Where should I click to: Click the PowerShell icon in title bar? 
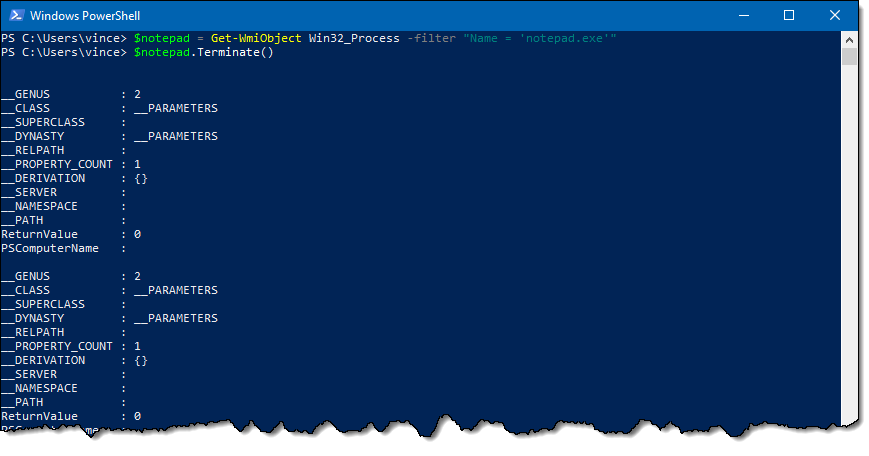pyautogui.click(x=16, y=16)
